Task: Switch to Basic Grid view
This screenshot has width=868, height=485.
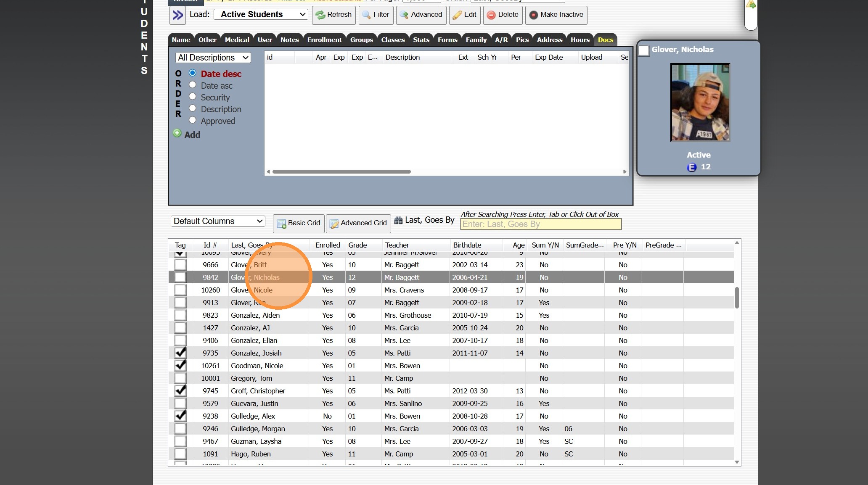Action: pos(299,223)
